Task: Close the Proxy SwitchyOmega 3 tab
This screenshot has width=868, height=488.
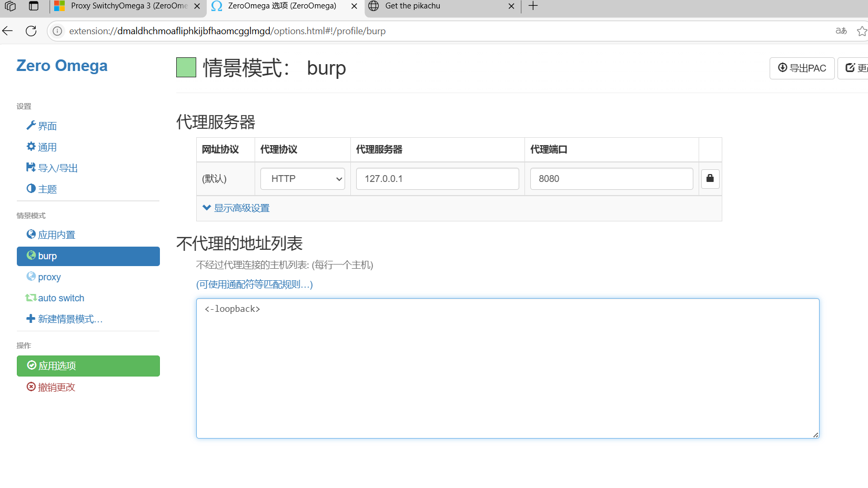Action: pos(197,6)
